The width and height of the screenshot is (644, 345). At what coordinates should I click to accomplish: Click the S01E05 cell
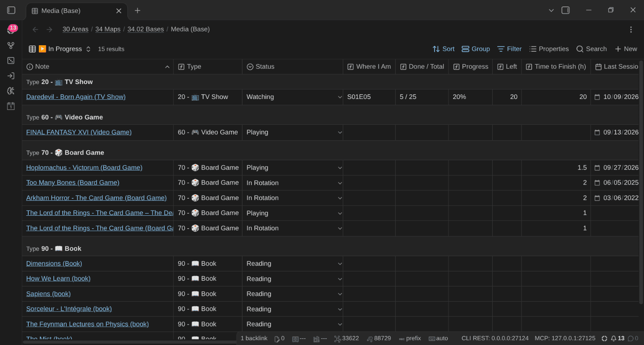pos(369,97)
